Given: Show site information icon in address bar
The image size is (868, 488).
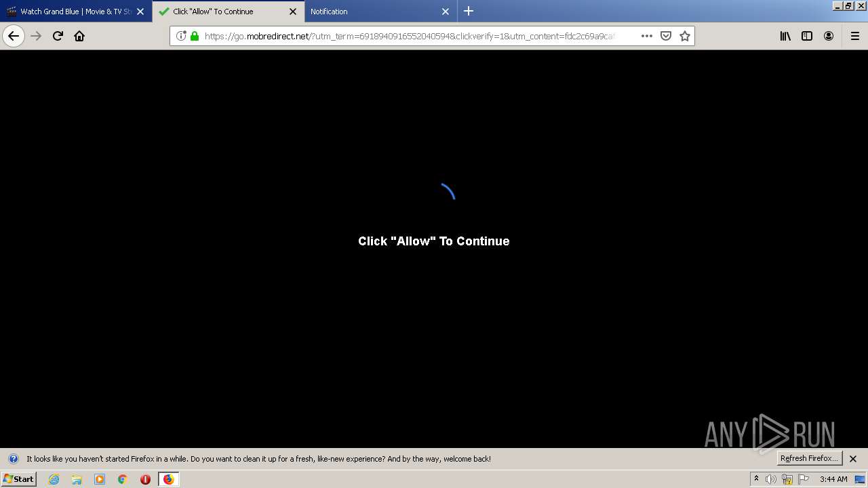Looking at the screenshot, I should click(x=181, y=36).
